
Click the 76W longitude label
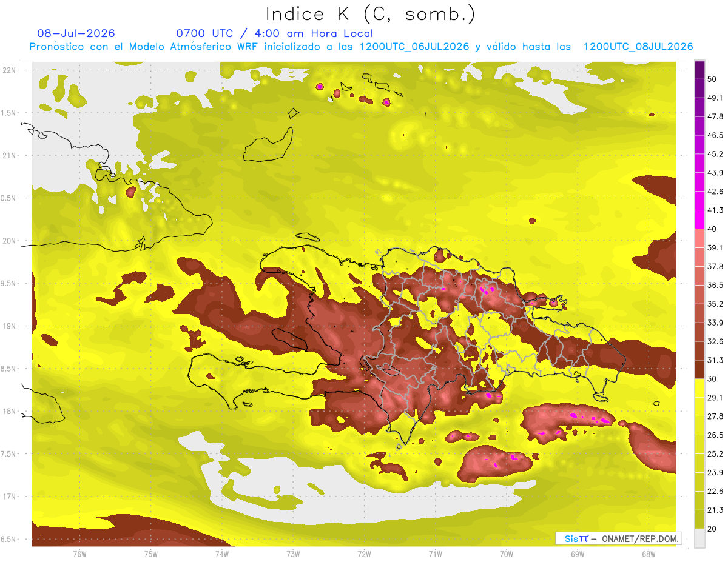click(79, 554)
